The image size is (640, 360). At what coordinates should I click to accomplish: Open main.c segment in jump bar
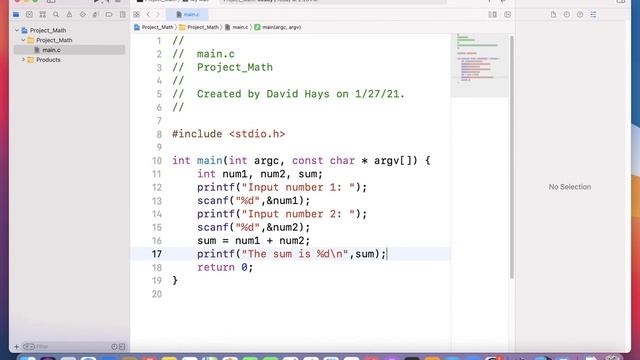pos(236,27)
